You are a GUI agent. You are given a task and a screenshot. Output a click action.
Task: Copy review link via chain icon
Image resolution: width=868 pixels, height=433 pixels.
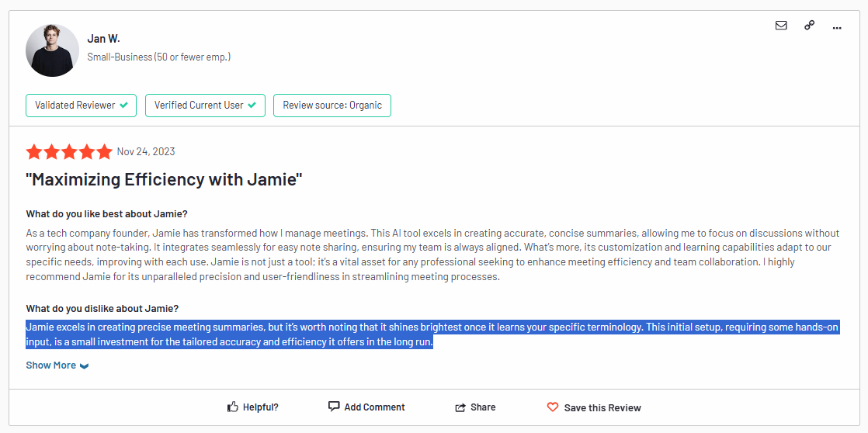(809, 26)
